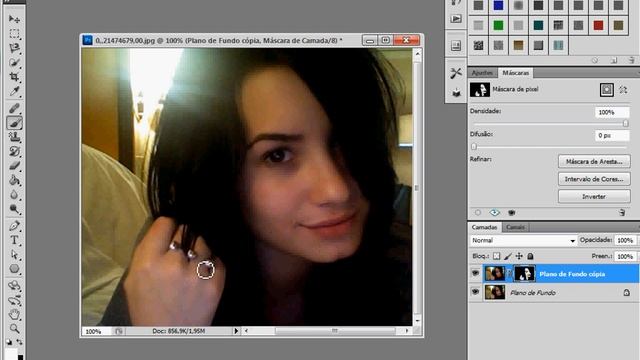Click the add pixel mask button
The image size is (640, 360).
pyautogui.click(x=607, y=90)
